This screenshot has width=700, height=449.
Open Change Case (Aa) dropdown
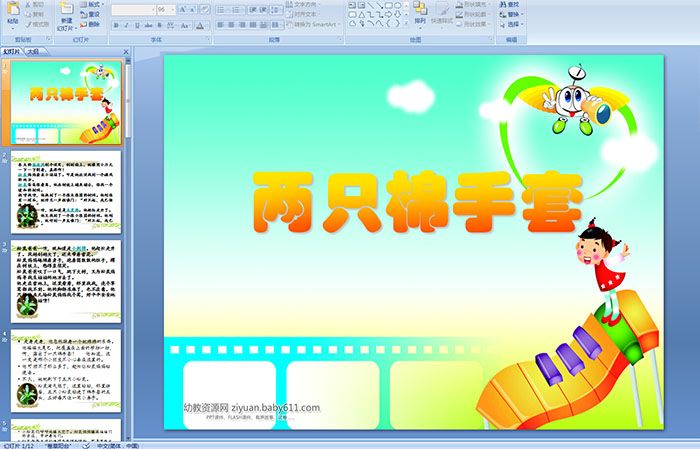[x=185, y=25]
